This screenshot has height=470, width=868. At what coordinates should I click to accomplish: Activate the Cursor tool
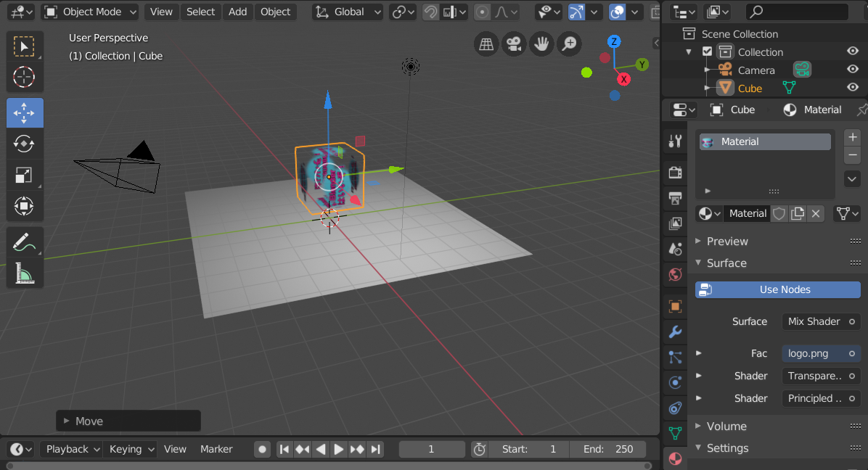pos(25,77)
